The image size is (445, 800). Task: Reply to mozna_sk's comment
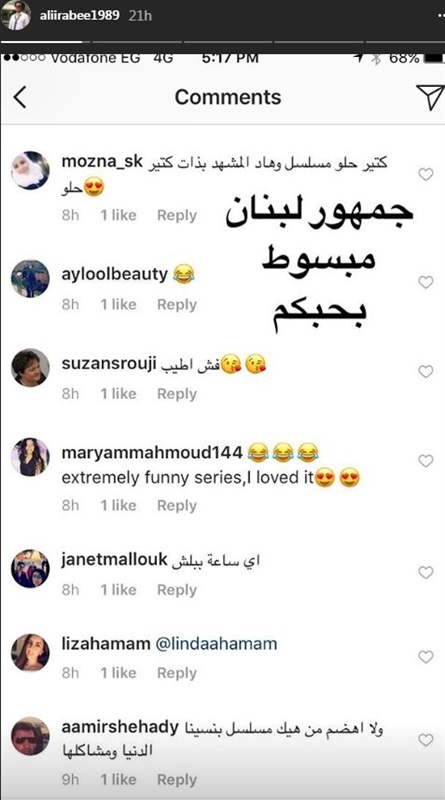click(x=177, y=215)
